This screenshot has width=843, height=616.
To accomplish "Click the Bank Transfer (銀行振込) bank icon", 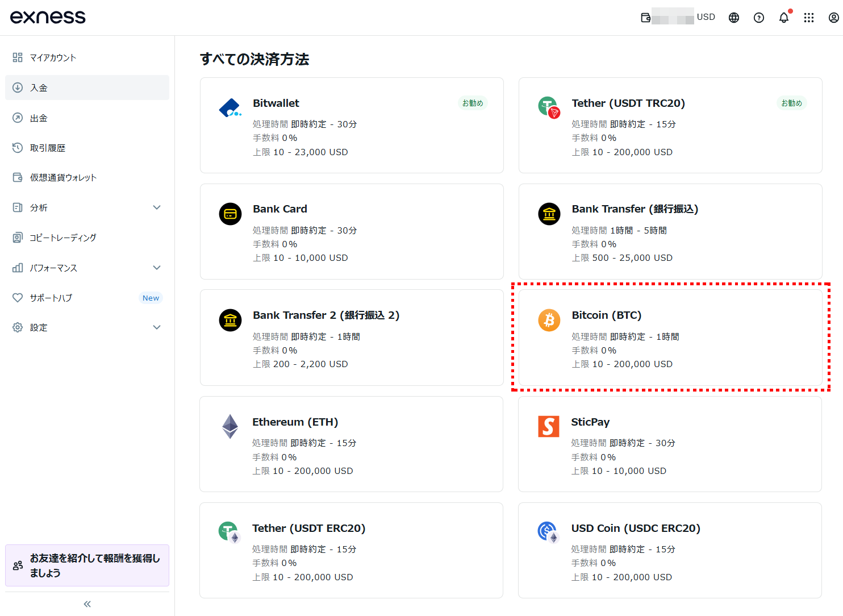I will pos(549,214).
